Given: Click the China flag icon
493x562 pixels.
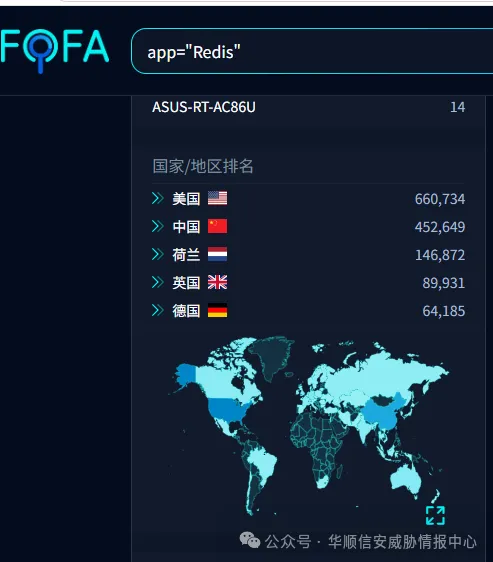Looking at the screenshot, I should click(x=217, y=226).
